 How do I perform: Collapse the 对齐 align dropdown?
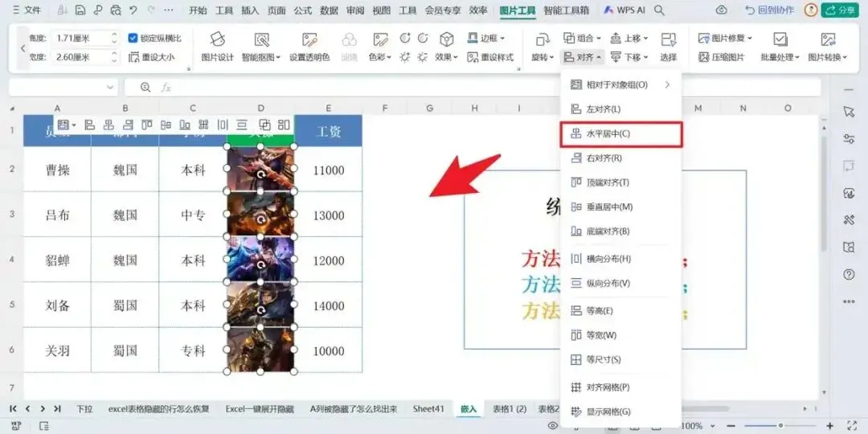coord(582,57)
